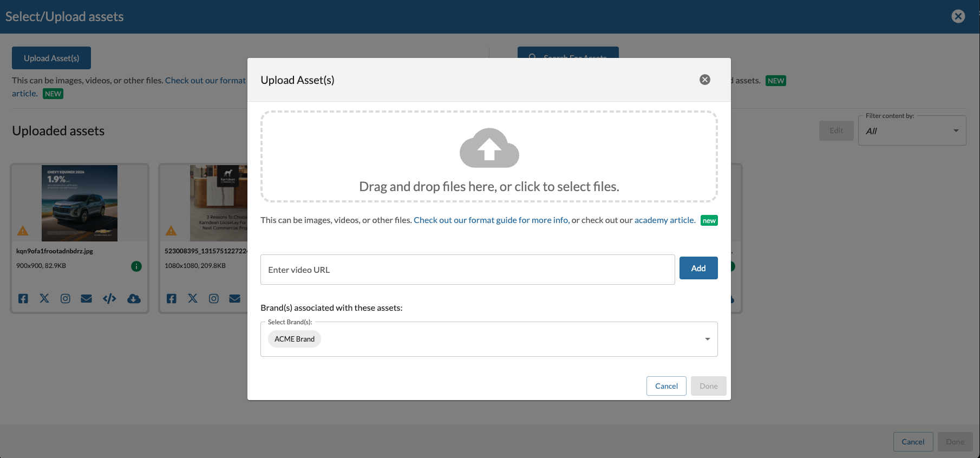Click green info icon on kqn9ofa1frootadnbdrz.jpg
Viewport: 980px width, 458px height.
pos(136,266)
